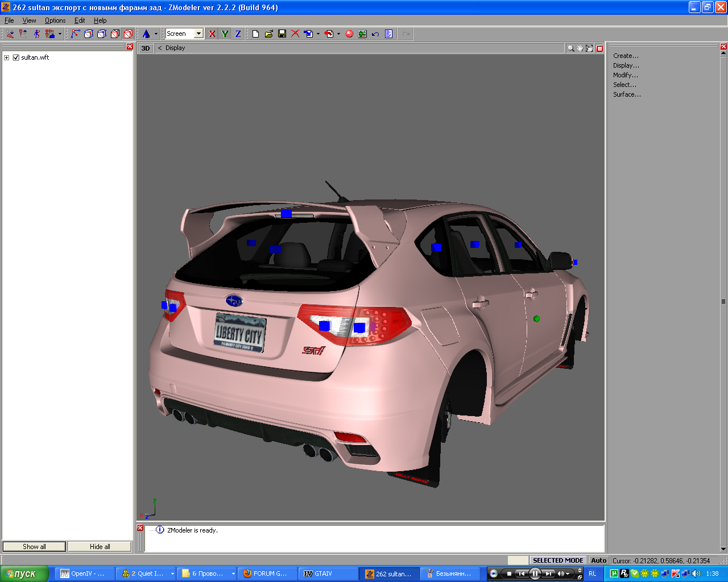
Task: Uncheck the sultan.wft visibility checkbox
Action: (16, 57)
